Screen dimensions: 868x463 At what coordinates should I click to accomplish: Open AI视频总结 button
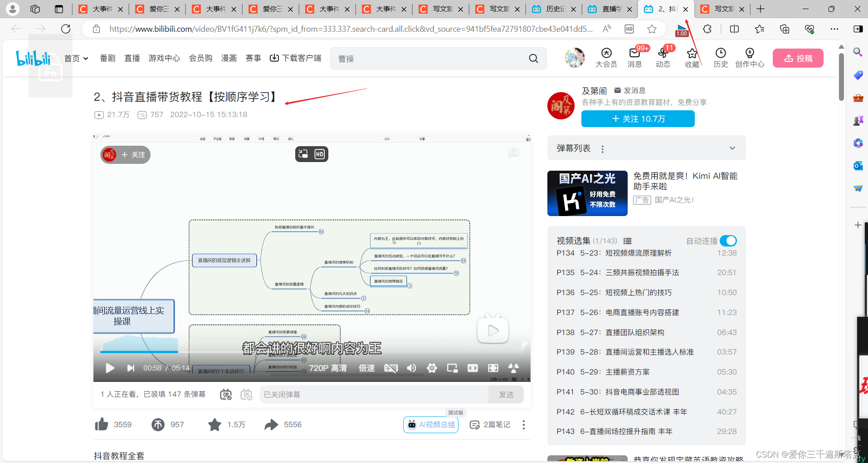pos(431,425)
